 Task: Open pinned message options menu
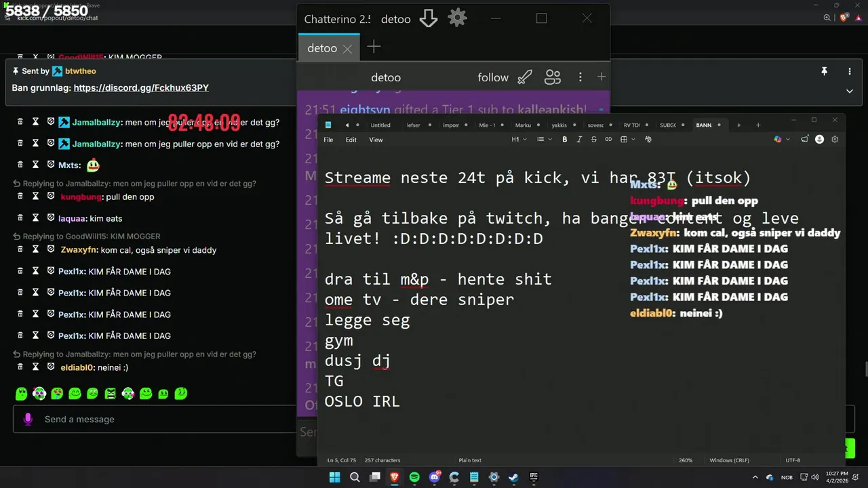pyautogui.click(x=850, y=71)
